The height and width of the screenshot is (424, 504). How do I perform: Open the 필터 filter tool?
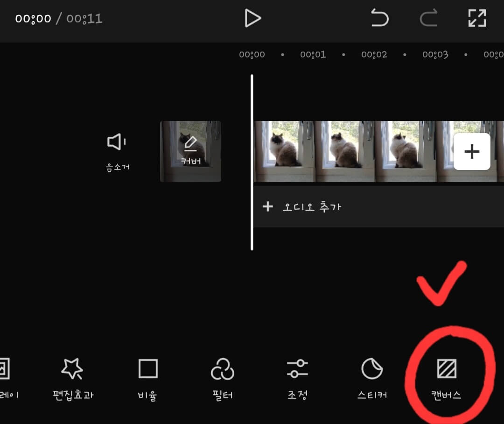223,380
